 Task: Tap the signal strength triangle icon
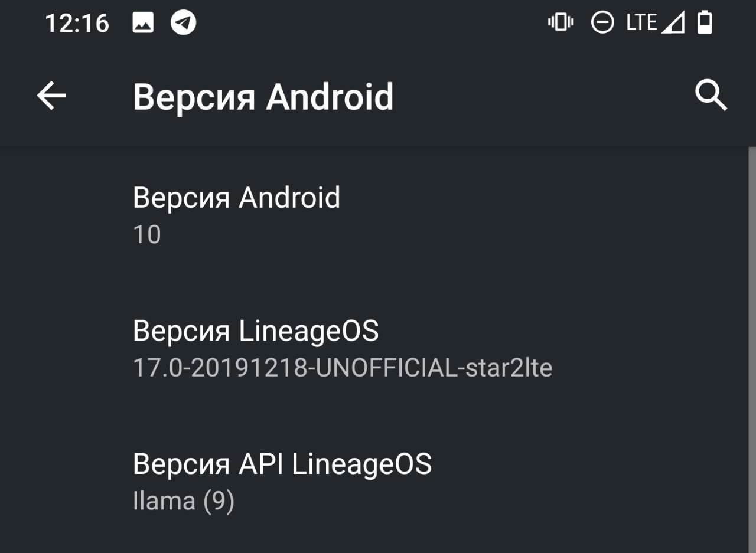point(673,23)
